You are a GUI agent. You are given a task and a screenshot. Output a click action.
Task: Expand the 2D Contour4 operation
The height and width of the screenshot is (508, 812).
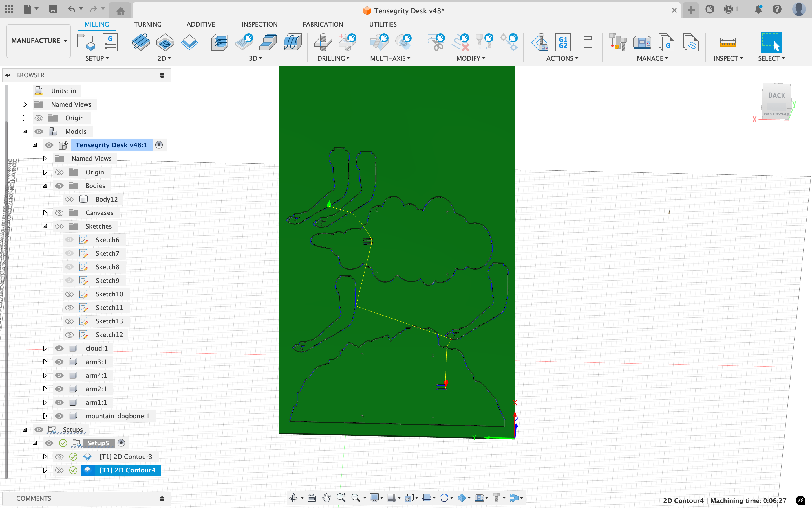click(45, 470)
